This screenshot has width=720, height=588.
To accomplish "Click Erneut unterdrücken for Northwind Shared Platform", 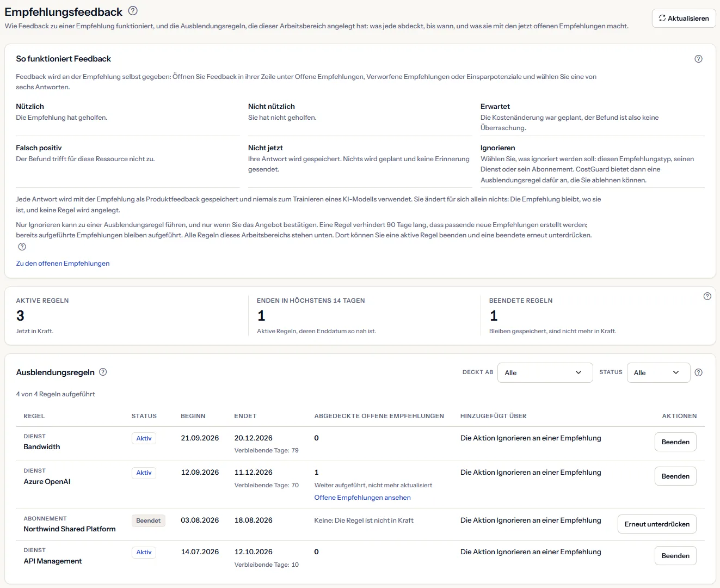I will (x=657, y=524).
